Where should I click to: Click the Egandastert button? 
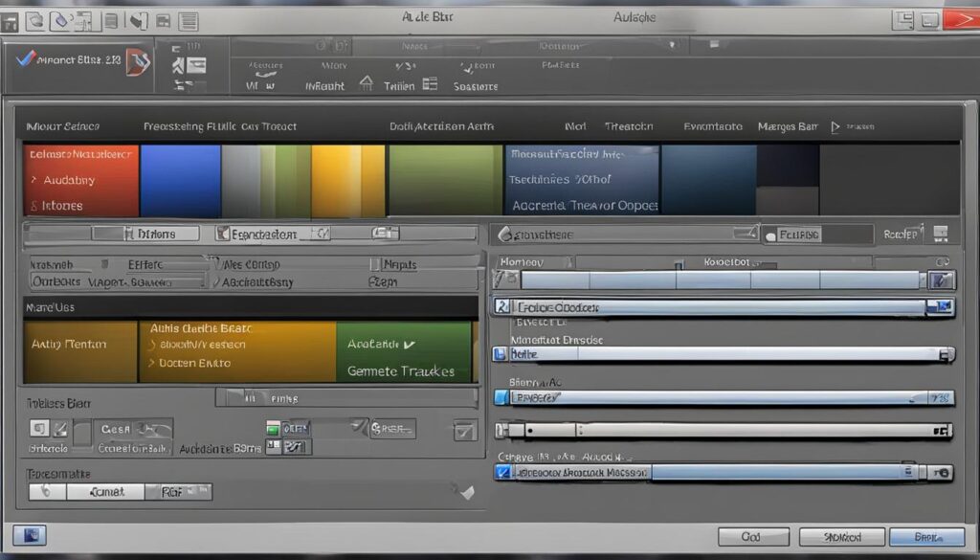click(x=264, y=235)
